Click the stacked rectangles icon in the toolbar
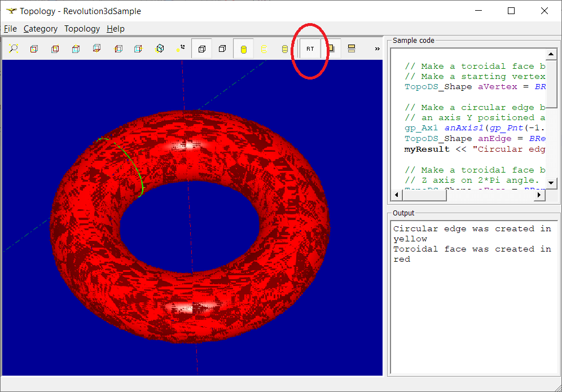 coord(352,49)
